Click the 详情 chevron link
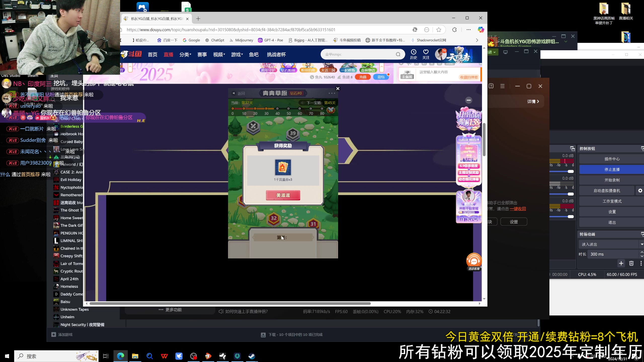Viewport: 644px width, 362px height. coord(533,101)
